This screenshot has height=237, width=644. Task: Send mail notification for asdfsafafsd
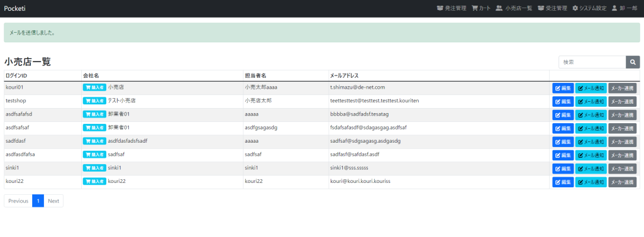[x=591, y=115]
